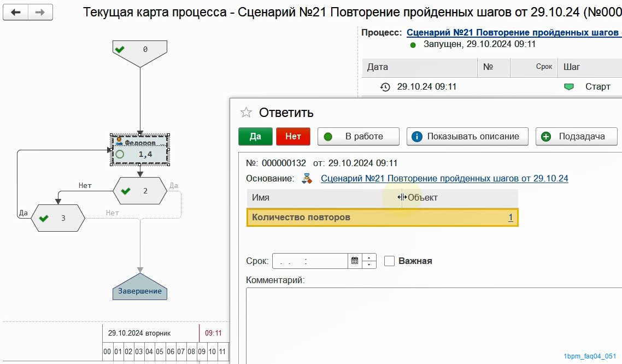This screenshot has width=622, height=364.
Task: Click the user icon beside Федоров
Action: [x=119, y=141]
